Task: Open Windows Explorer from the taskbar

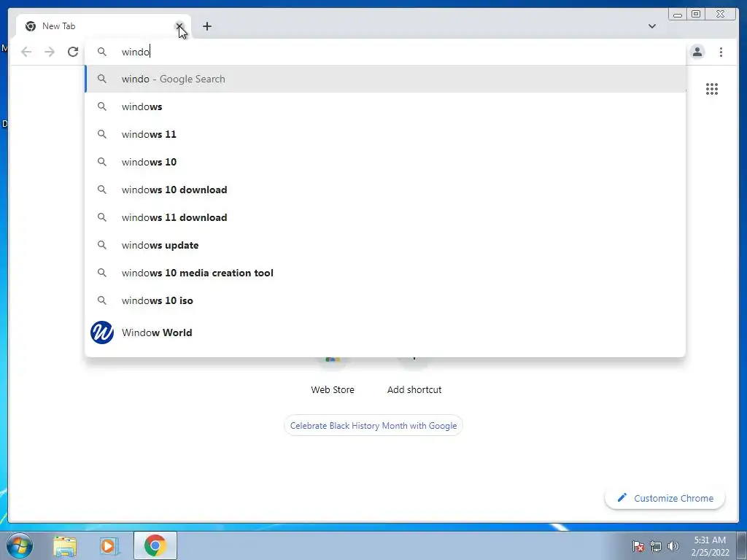Action: click(65, 545)
